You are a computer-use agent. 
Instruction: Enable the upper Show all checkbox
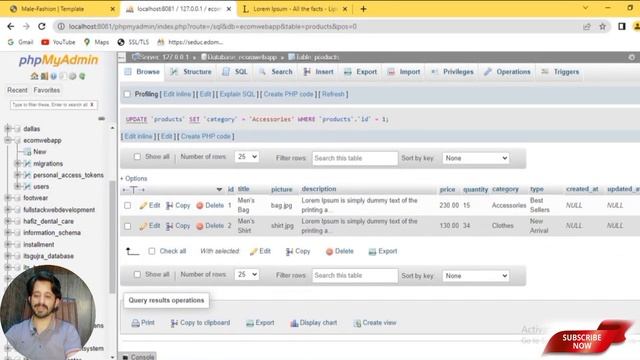(x=137, y=156)
